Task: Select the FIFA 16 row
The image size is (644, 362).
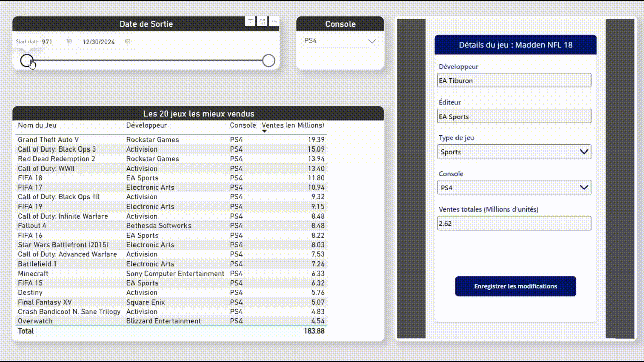Action: pos(171,235)
